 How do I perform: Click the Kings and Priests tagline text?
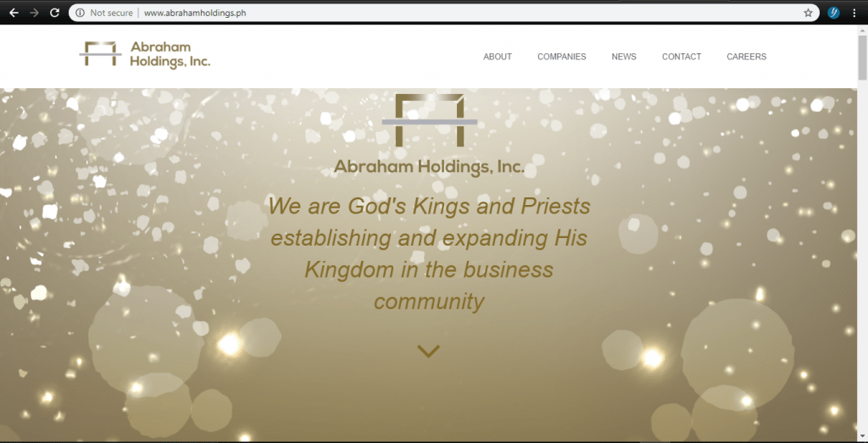(x=430, y=254)
